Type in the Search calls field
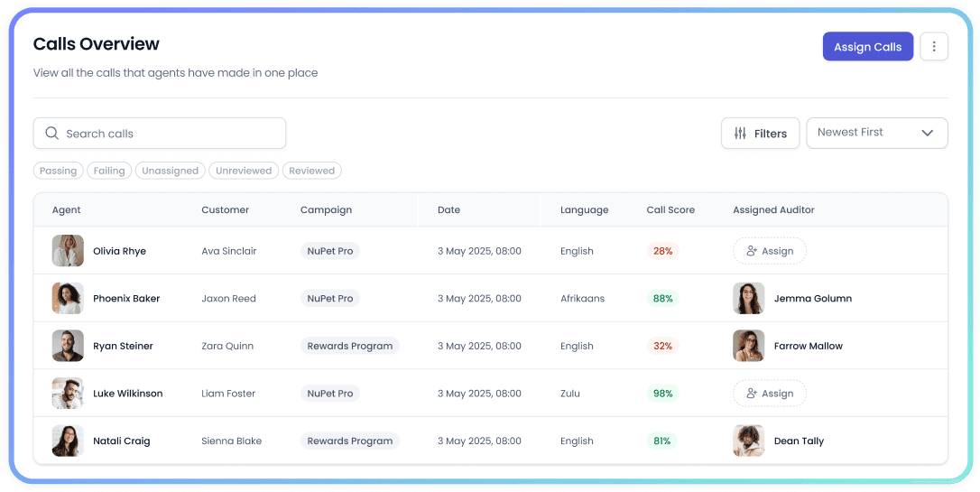The image size is (980, 492). tap(167, 134)
